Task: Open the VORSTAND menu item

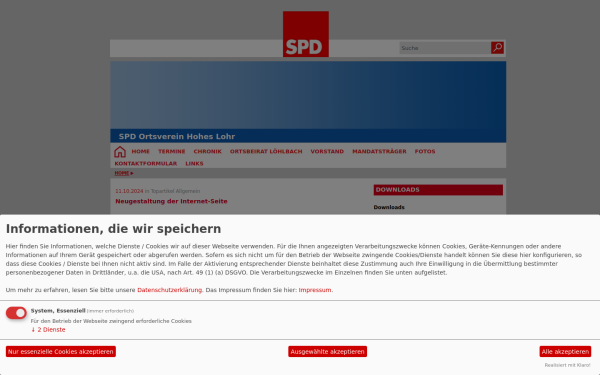Action: [327, 152]
